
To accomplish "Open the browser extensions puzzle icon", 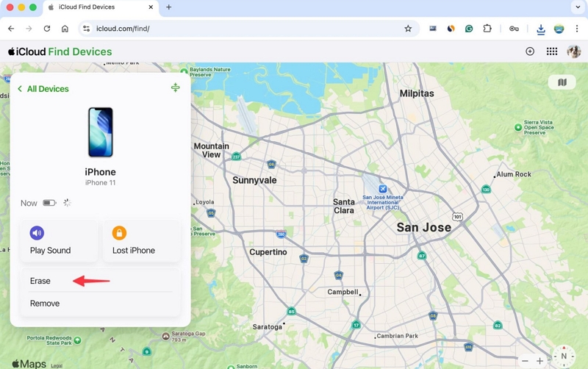I will tap(487, 29).
